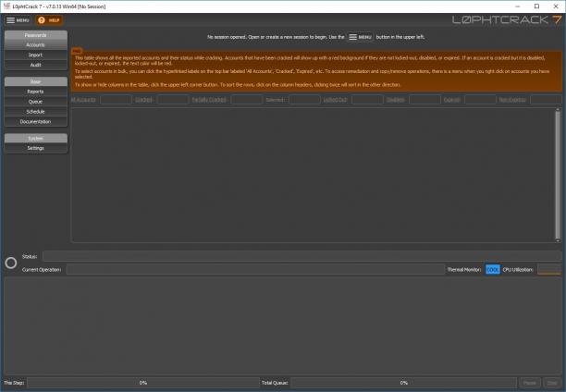Go to Reports in the sidebar
This screenshot has width=566, height=392.
(x=35, y=92)
